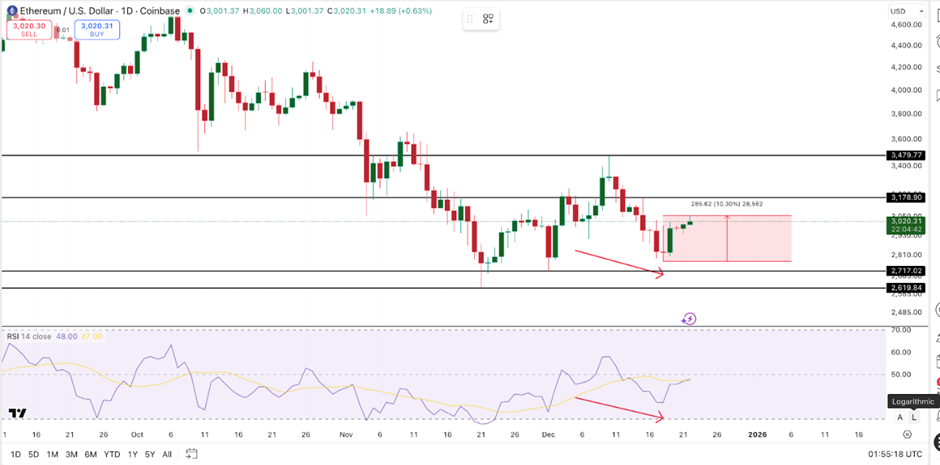Switch to the 3M time range
This screenshot has width=940, height=465.
pyautogui.click(x=71, y=454)
